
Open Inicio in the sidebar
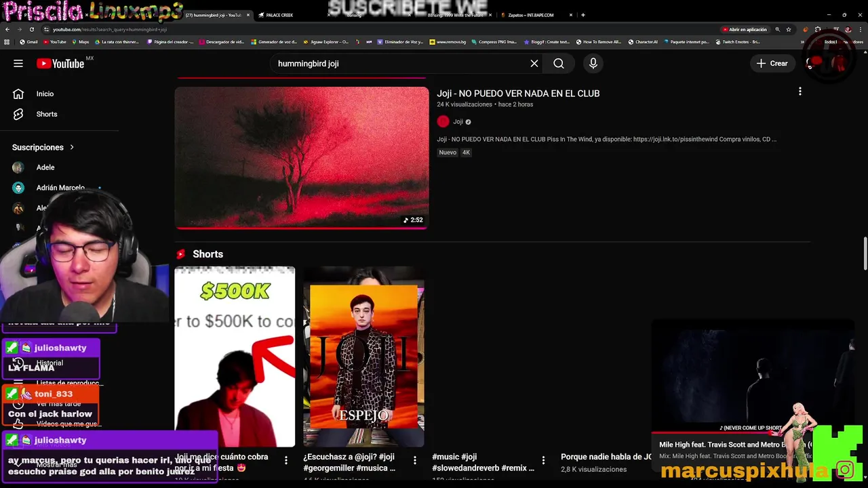[45, 94]
